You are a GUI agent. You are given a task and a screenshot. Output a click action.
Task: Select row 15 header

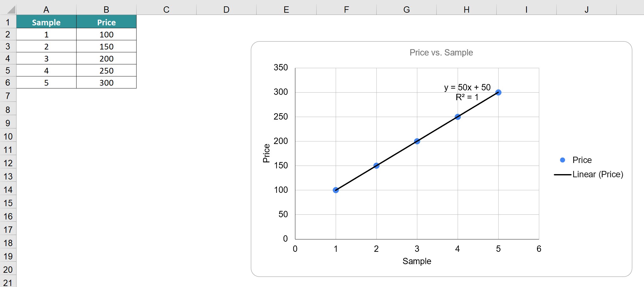8,203
